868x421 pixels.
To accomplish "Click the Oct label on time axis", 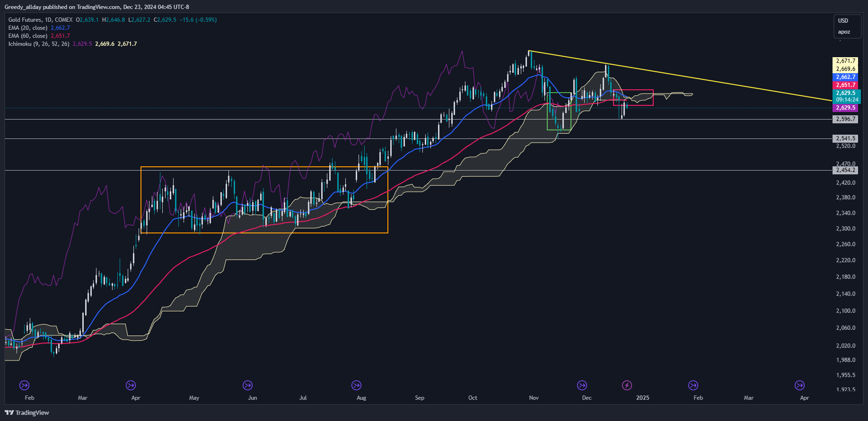I will point(473,398).
